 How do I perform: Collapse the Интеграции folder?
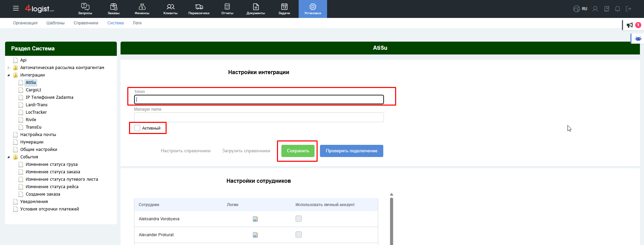tap(9, 75)
